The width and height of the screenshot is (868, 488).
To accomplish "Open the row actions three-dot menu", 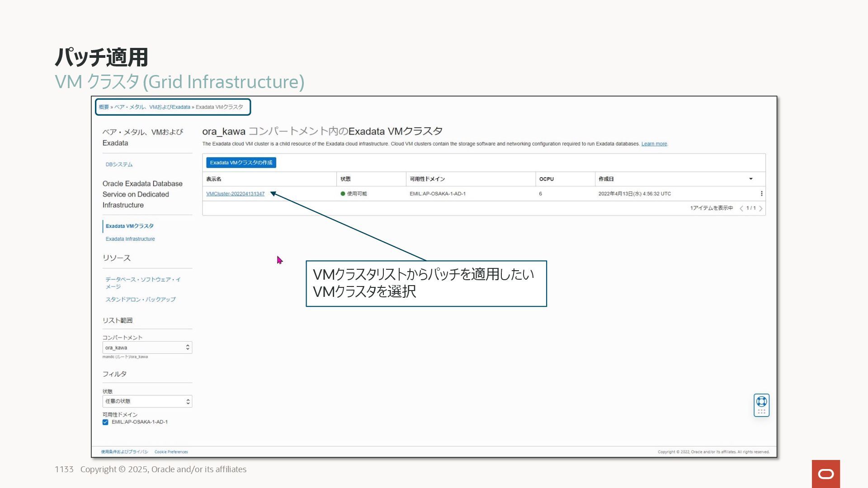I will (761, 193).
